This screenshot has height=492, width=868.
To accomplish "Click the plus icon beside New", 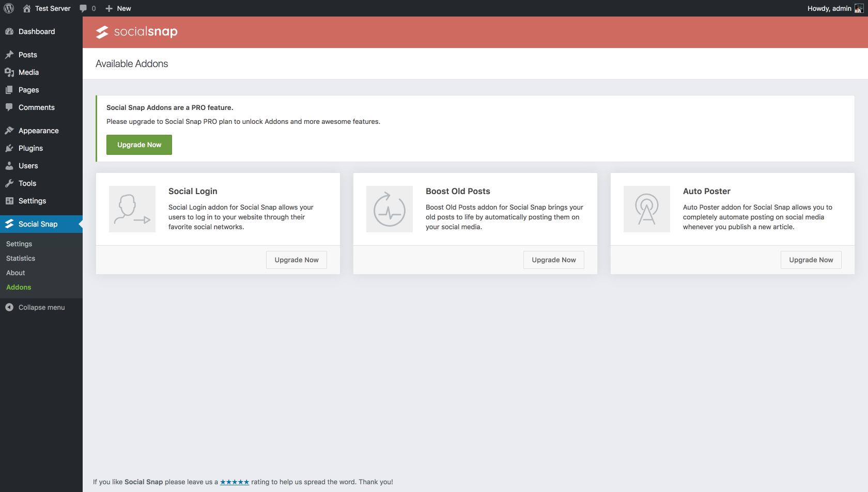I will coord(109,8).
